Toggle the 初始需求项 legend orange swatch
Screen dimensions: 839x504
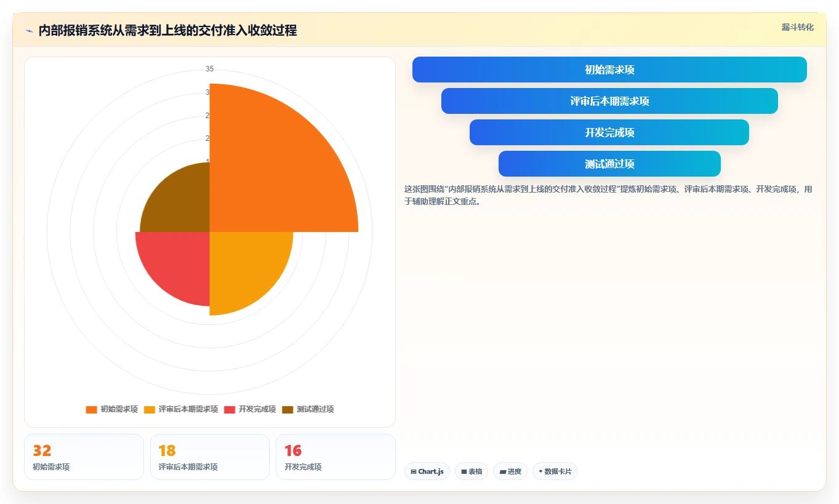tap(91, 410)
